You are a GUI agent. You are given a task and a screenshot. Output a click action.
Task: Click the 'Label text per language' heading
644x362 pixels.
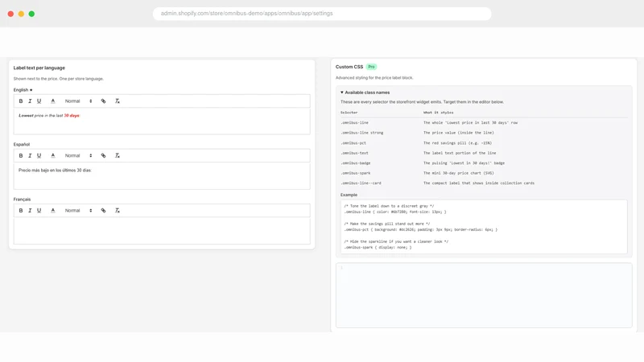click(x=39, y=68)
